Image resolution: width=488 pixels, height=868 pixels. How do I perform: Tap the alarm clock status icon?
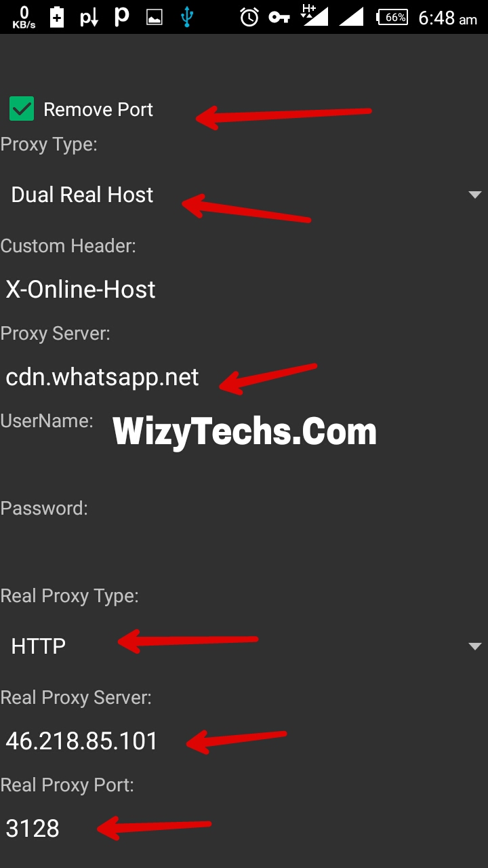point(249,17)
